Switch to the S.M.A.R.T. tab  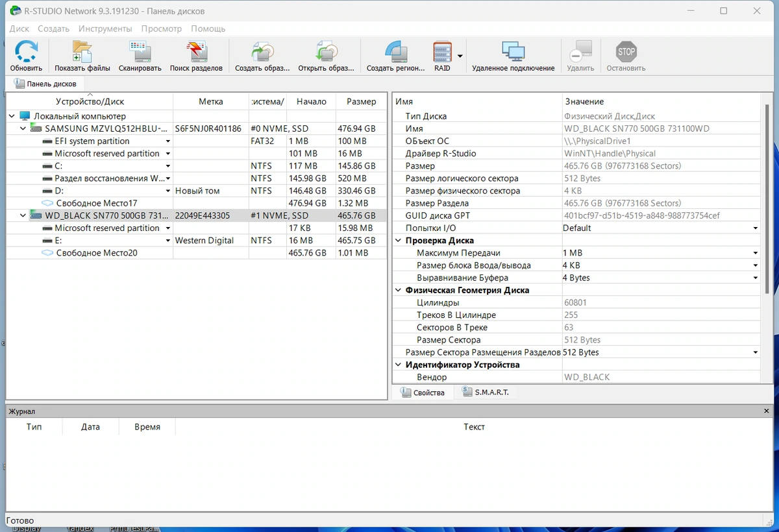tap(485, 393)
